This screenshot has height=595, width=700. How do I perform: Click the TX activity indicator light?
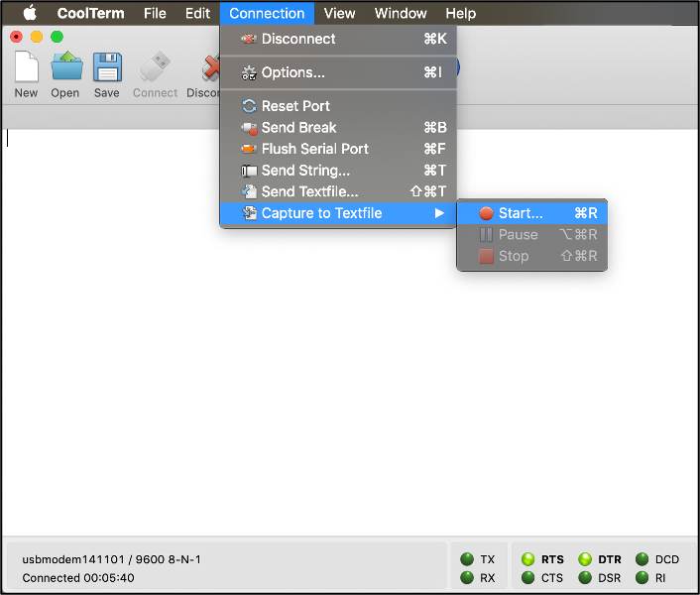pos(466,559)
